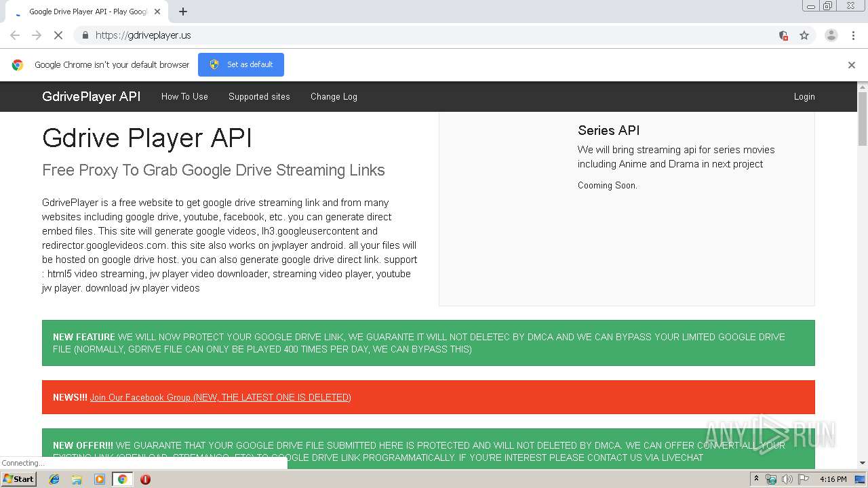Open the GdrivePlayer API home brand link
Viewport: 868px width, 488px height.
pyautogui.click(x=92, y=96)
